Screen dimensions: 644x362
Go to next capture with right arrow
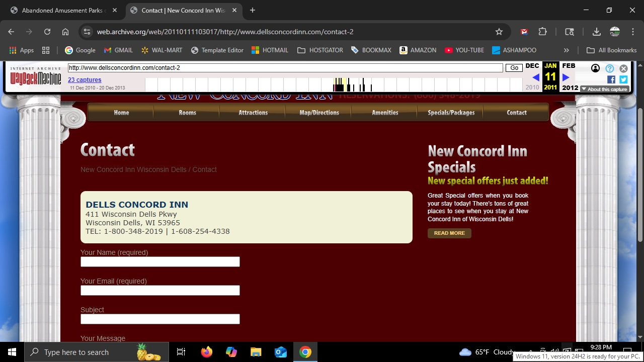tap(566, 77)
